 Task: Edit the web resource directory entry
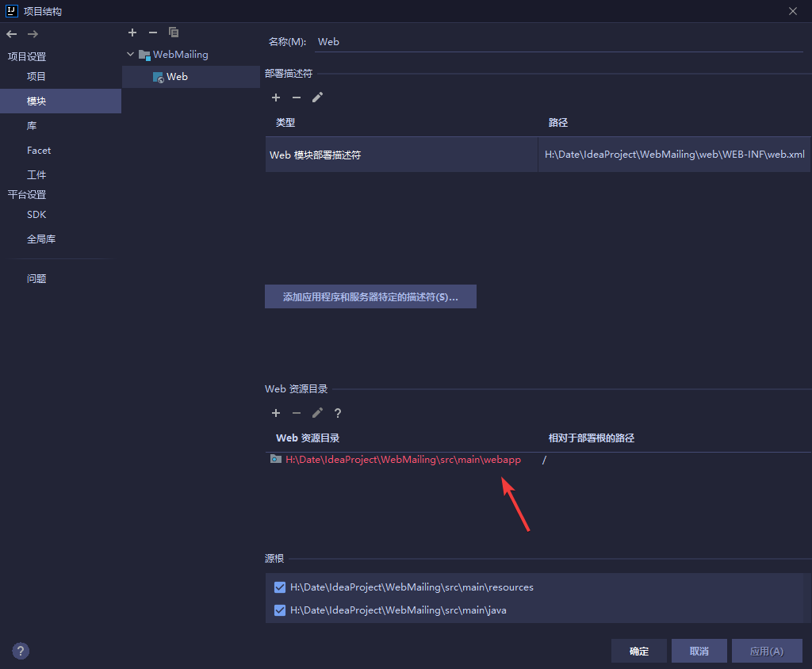click(317, 413)
